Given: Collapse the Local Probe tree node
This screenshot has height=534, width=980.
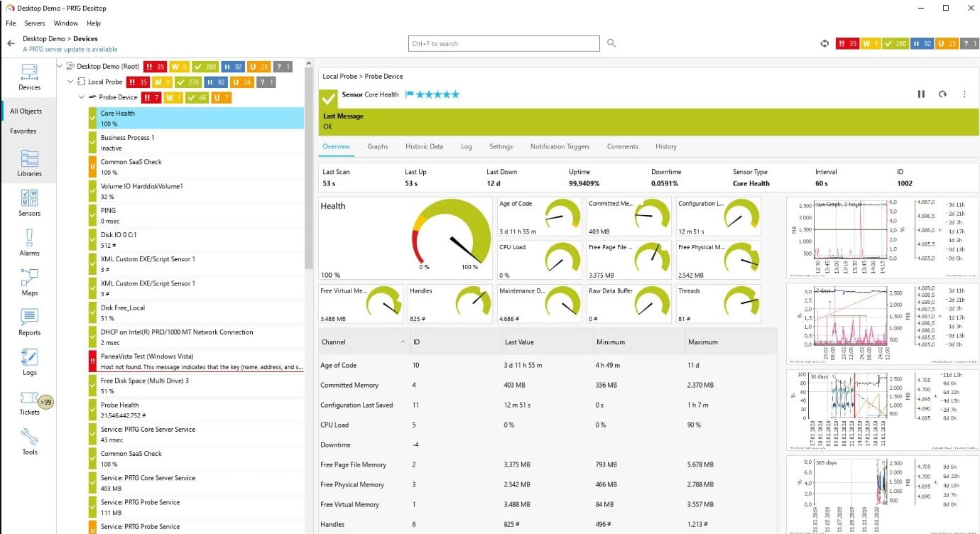Looking at the screenshot, I should (70, 82).
